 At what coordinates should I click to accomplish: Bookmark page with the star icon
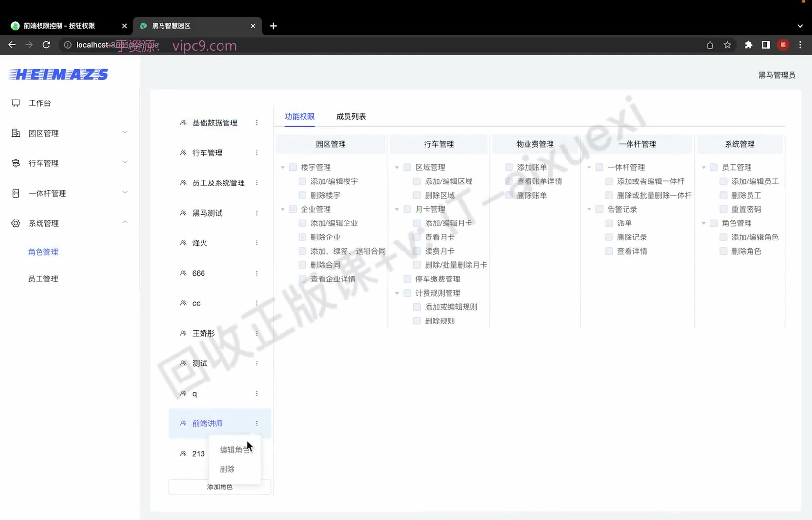pos(727,45)
